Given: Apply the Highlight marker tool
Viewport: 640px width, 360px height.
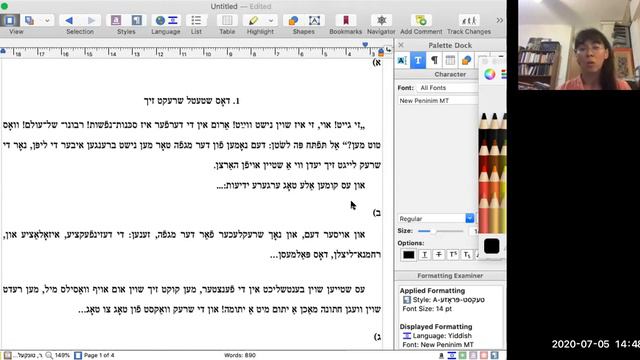Looking at the screenshot, I should 253,20.
